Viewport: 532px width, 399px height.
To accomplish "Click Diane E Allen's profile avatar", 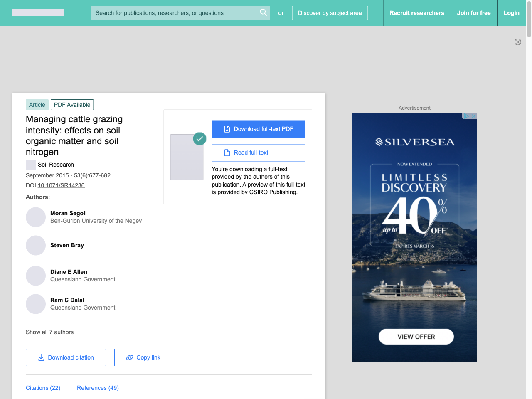I will click(x=36, y=276).
